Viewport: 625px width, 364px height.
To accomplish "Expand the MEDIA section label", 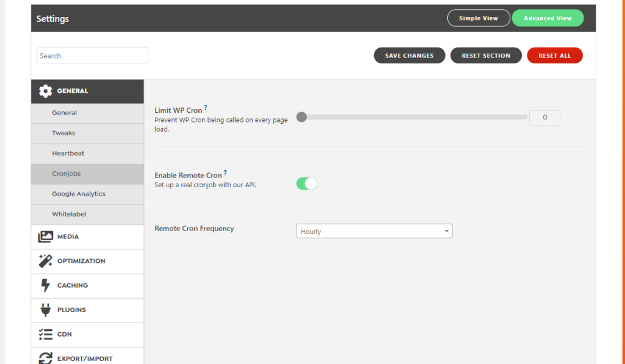I will coord(68,237).
